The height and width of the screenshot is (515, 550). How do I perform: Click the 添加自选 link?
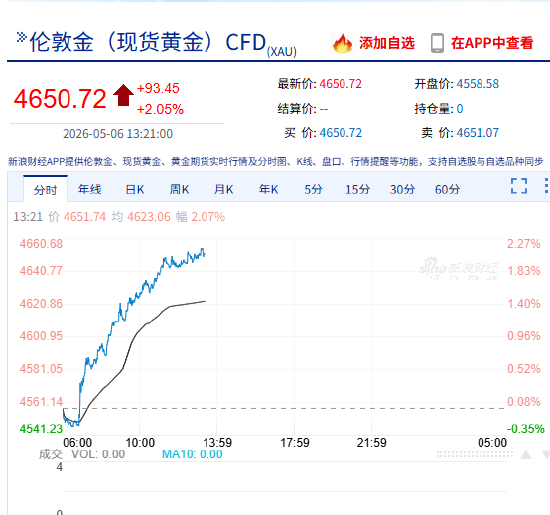[387, 43]
